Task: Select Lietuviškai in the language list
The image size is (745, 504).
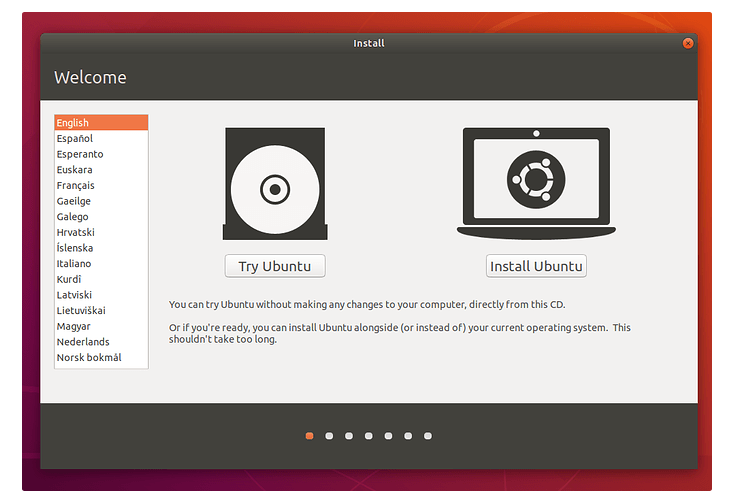Action: 101,311
